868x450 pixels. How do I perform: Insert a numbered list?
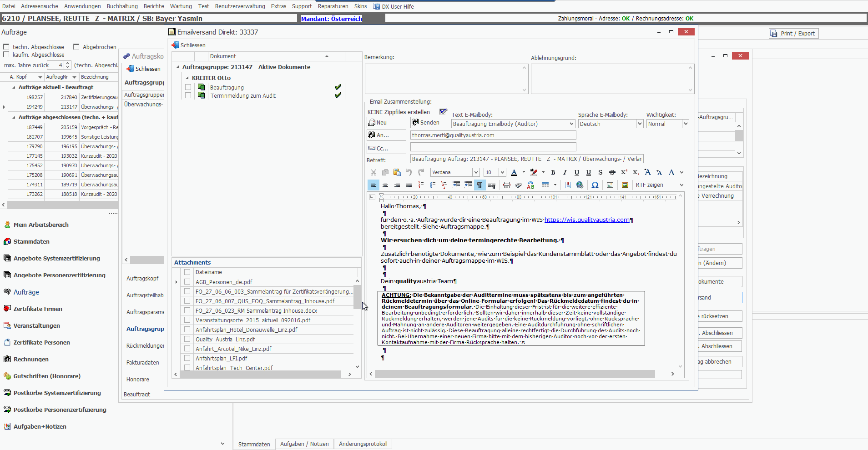[x=421, y=185]
